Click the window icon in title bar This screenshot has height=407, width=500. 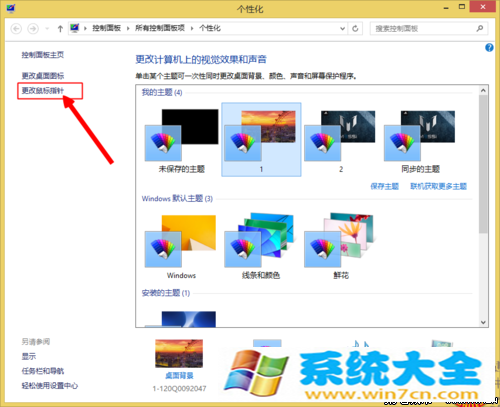11,8
